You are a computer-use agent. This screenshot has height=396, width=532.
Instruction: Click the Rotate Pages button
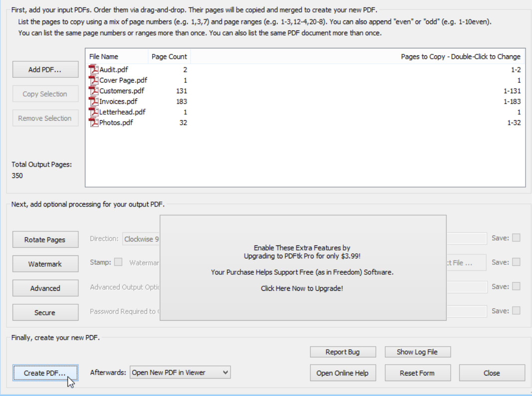[x=45, y=240]
